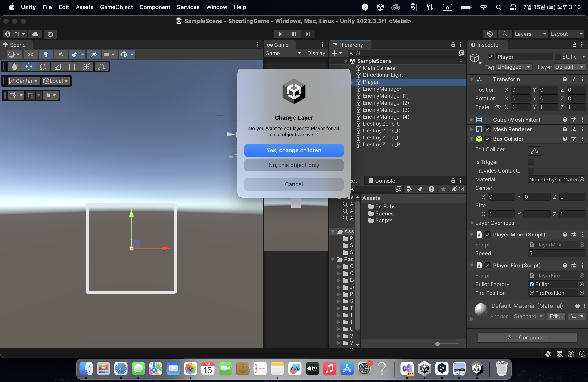Click Yes, change children button
The height and width of the screenshot is (382, 588).
pyautogui.click(x=294, y=150)
